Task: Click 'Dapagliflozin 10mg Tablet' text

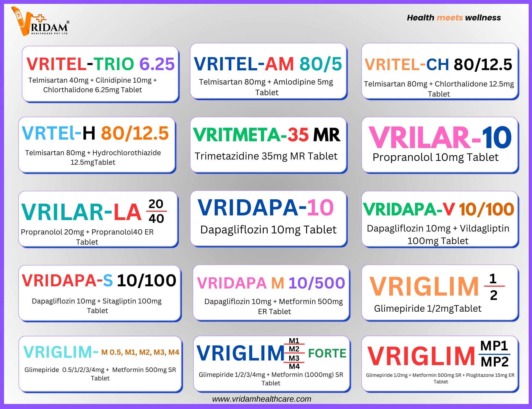Action: [x=268, y=230]
